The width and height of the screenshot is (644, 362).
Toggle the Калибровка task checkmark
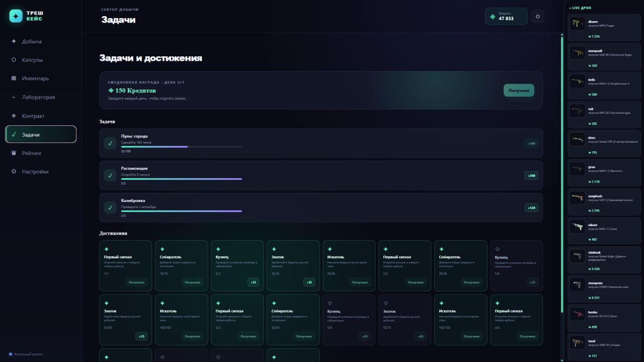pos(110,207)
